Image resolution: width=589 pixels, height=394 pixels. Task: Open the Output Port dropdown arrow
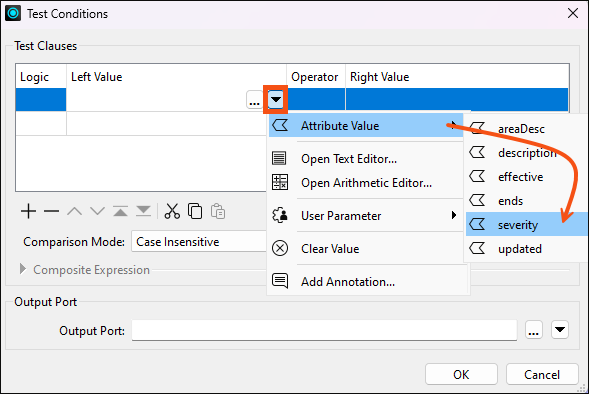[560, 330]
